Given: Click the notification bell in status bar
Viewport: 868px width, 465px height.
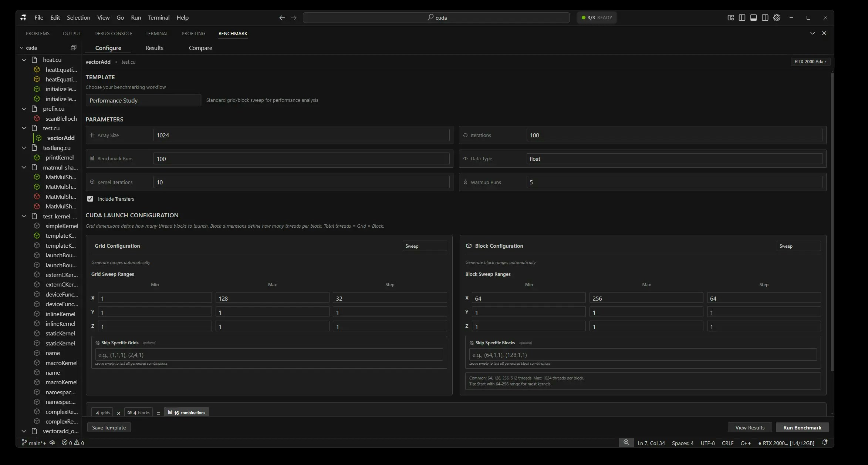Looking at the screenshot, I should click(825, 443).
